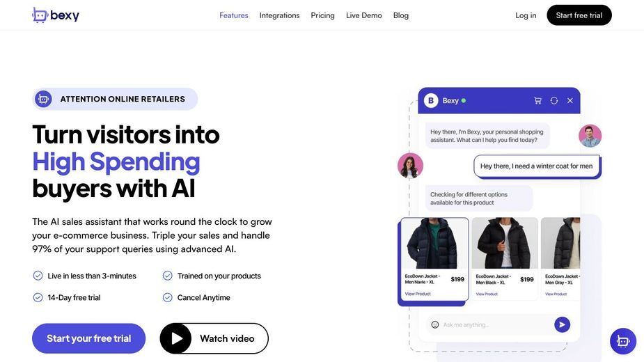Open Live Demo from the navigation
Viewport: 644px width, 362px height.
coord(364,15)
